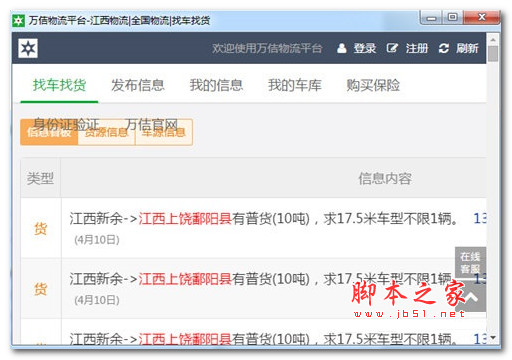Image resolution: width=512 pixels, height=360 pixels.
Task: Open the 注册 register link
Action: click(x=417, y=48)
